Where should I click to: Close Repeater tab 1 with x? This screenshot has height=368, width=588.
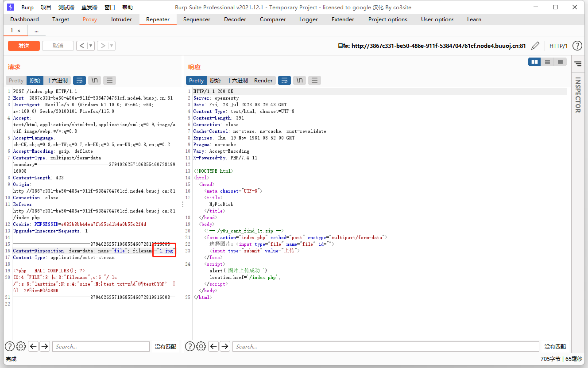click(x=19, y=31)
